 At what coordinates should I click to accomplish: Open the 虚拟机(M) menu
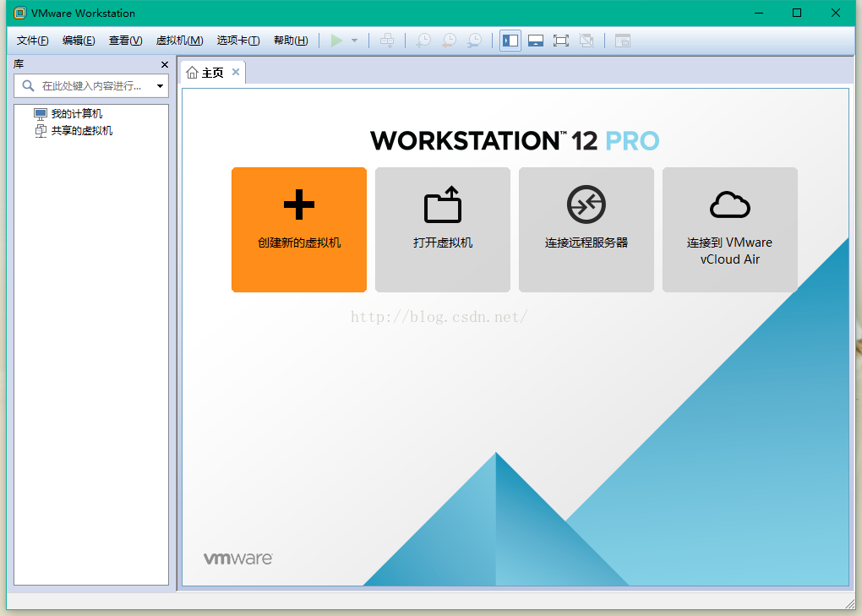pos(180,41)
